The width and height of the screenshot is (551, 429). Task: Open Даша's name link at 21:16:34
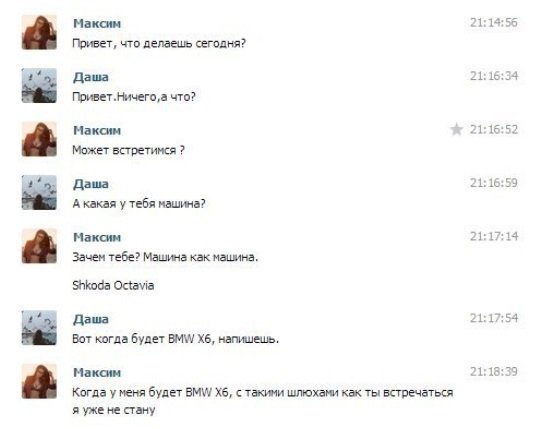click(91, 77)
